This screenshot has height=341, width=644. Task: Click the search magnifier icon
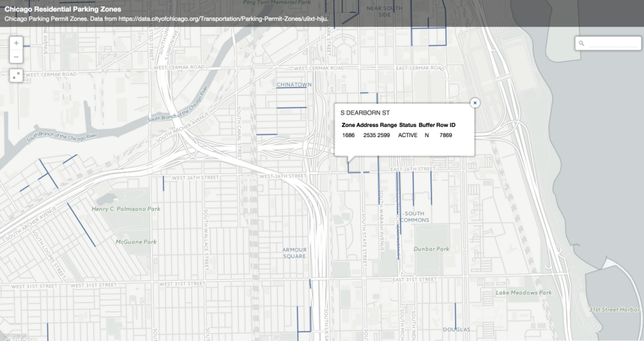click(x=582, y=43)
